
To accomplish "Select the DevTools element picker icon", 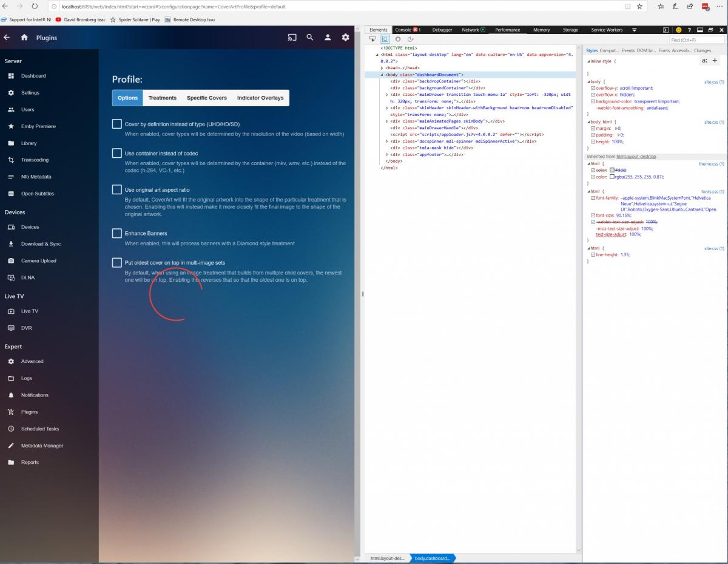I will [372, 39].
